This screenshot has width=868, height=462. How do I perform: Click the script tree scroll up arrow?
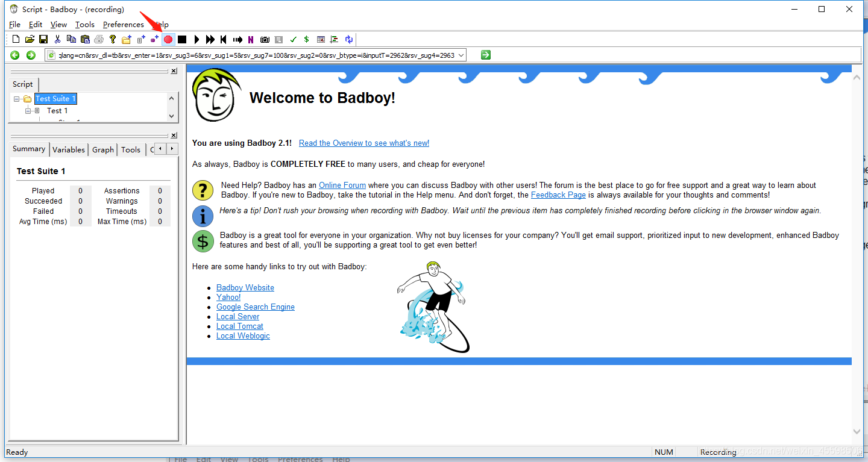(171, 98)
